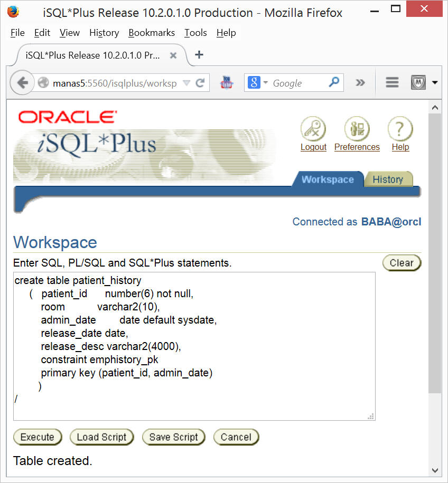Click the Logout key icon

(313, 128)
